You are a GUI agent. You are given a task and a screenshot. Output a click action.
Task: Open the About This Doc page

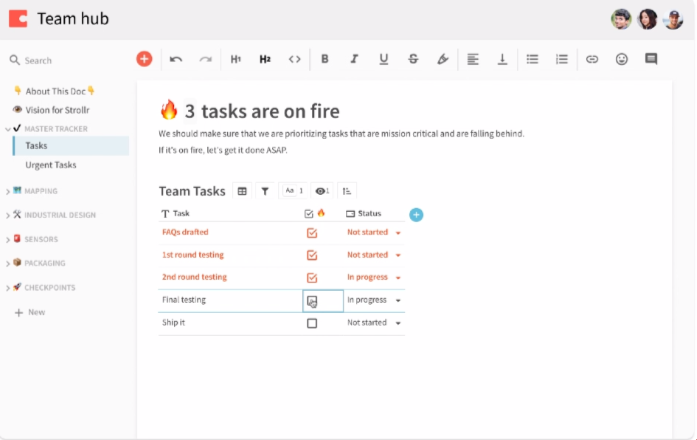point(55,91)
